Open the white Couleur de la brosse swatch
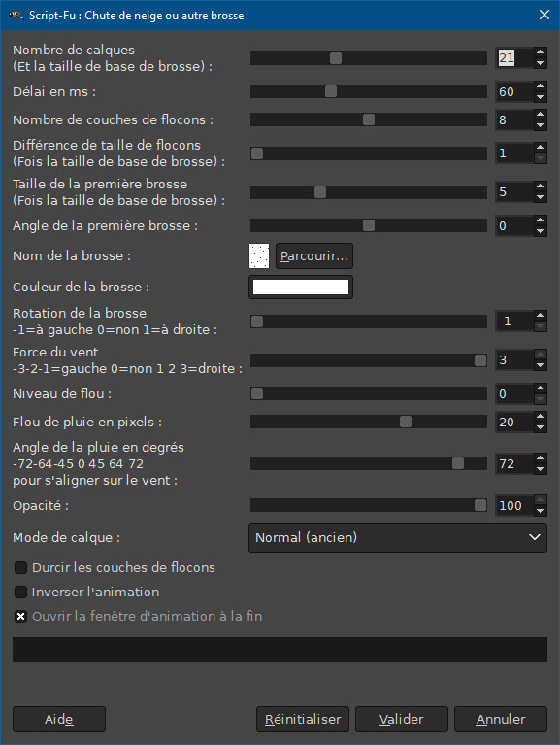Viewport: 560px width, 745px height. 301,287
